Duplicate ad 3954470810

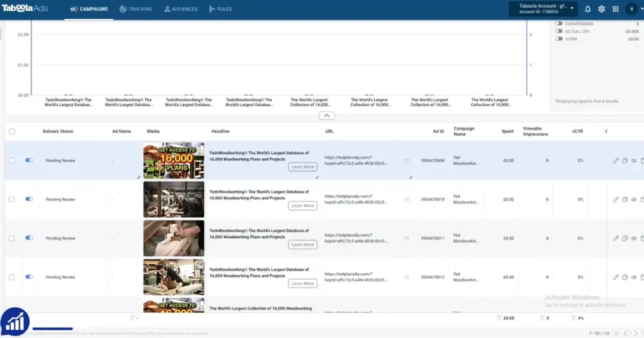click(x=625, y=199)
